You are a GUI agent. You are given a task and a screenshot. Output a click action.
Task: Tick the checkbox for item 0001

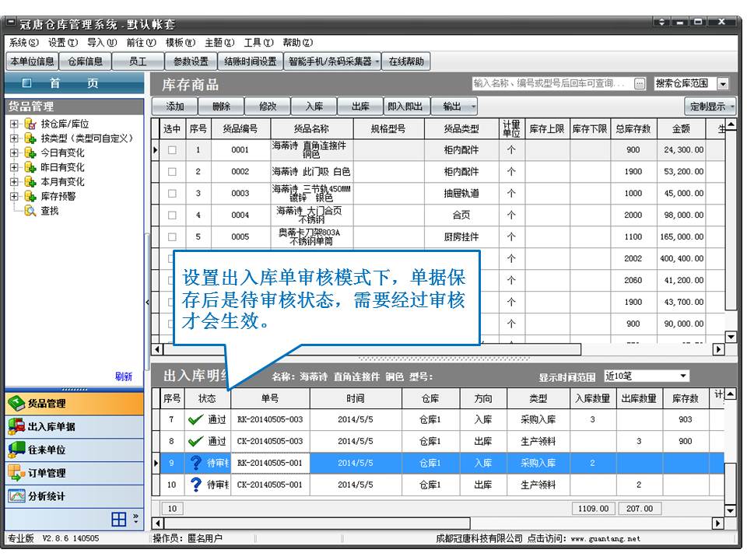172,150
